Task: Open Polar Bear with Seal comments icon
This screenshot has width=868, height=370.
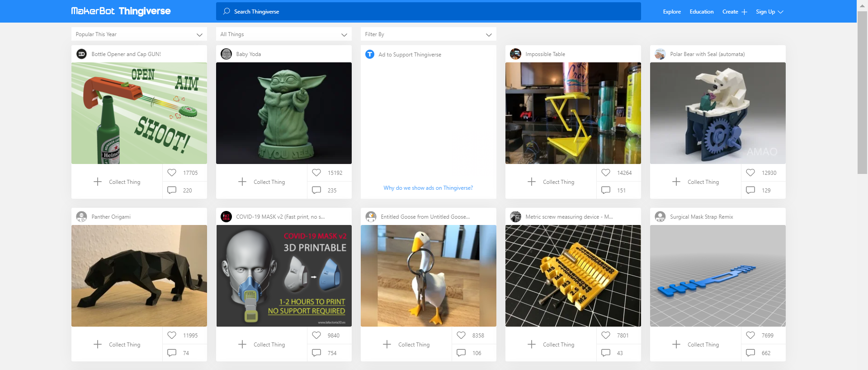Action: point(750,190)
